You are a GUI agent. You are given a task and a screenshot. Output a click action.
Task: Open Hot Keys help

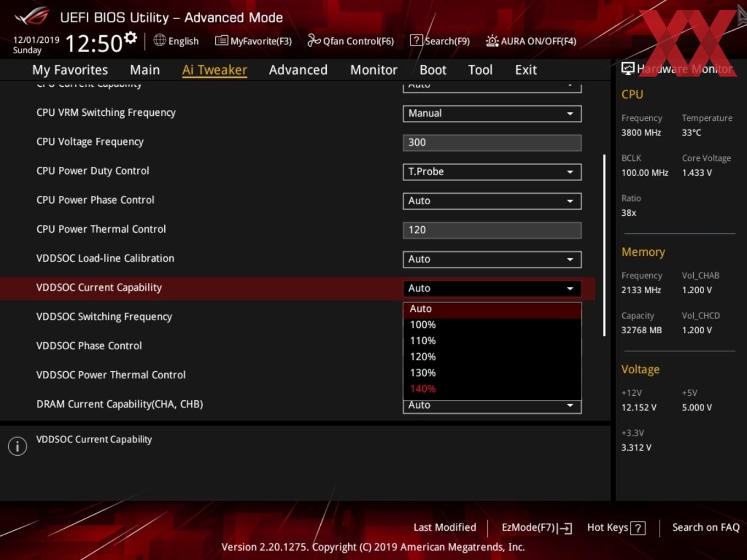tap(616, 528)
